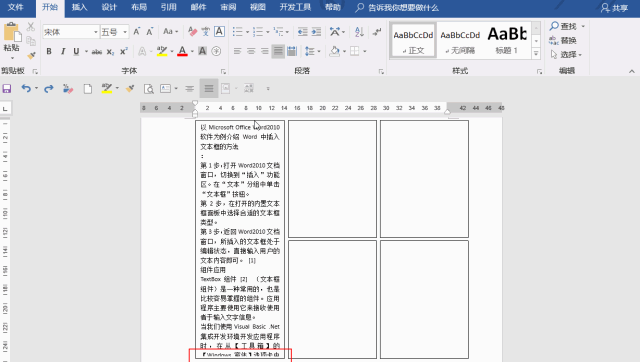This screenshot has width=640, height=362.
Task: Increase paragraph indent
Action: (316, 31)
